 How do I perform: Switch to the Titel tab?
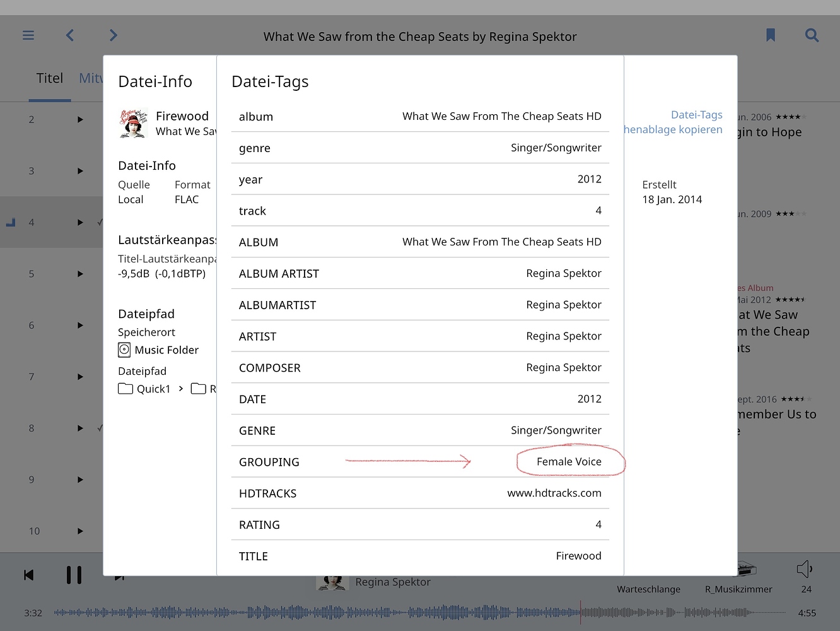(x=50, y=78)
